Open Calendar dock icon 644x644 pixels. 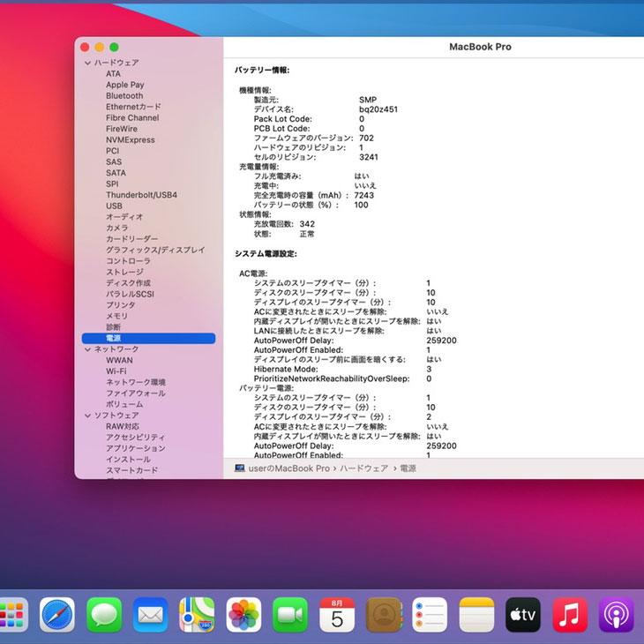(337, 614)
